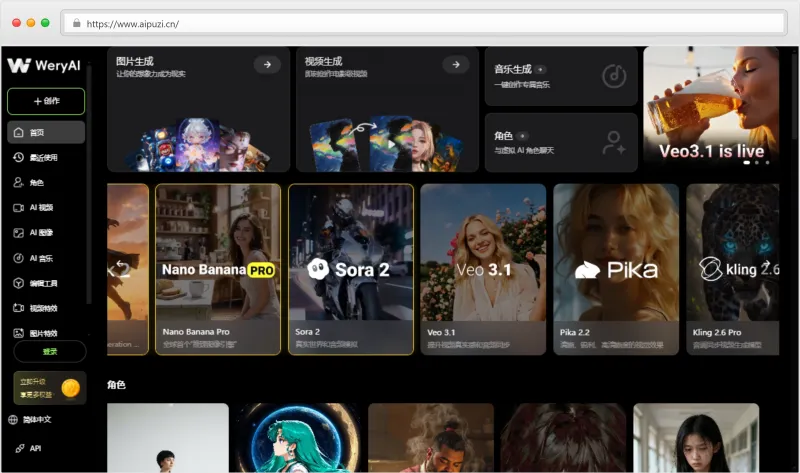Viewport: 800px width, 473px height.
Task: Open 编辑工具 cube icon in sidebar
Action: click(18, 283)
